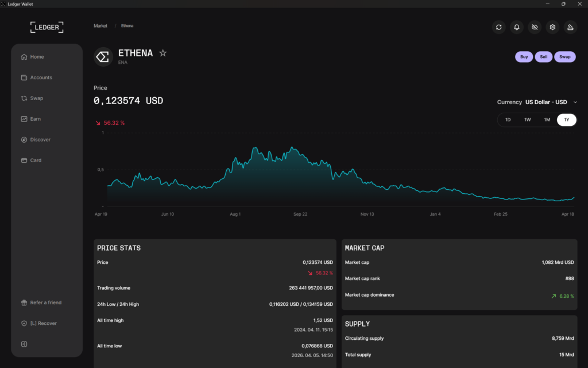588x368 pixels.
Task: Click the 6.28 % market cap dominance value
Action: coord(566,296)
